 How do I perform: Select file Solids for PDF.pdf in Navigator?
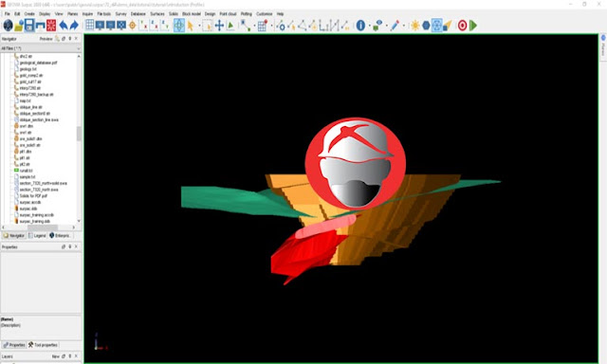click(33, 195)
